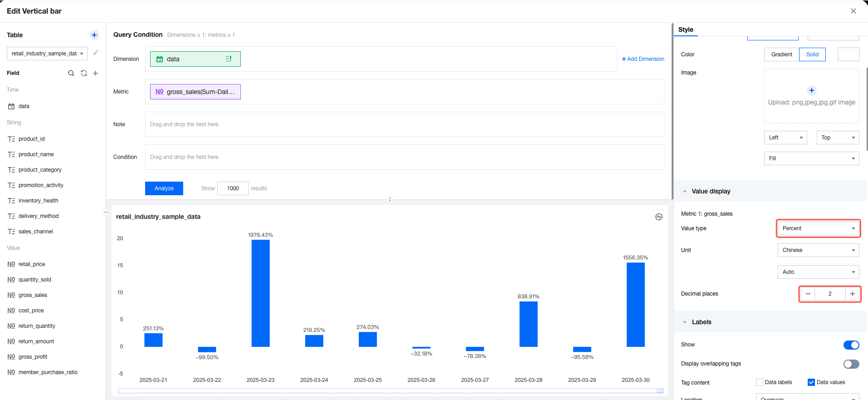
Task: Add a new field with plus icon
Action: [x=96, y=73]
